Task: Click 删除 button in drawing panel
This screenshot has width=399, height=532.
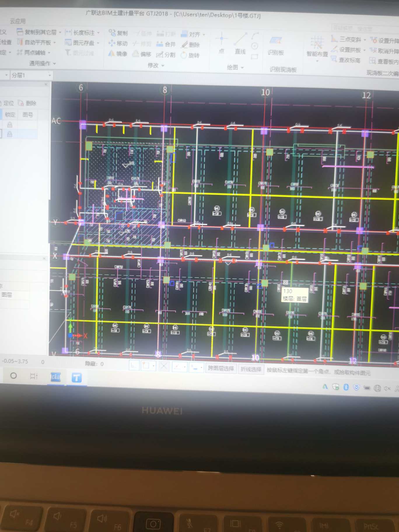Action: tap(27, 103)
